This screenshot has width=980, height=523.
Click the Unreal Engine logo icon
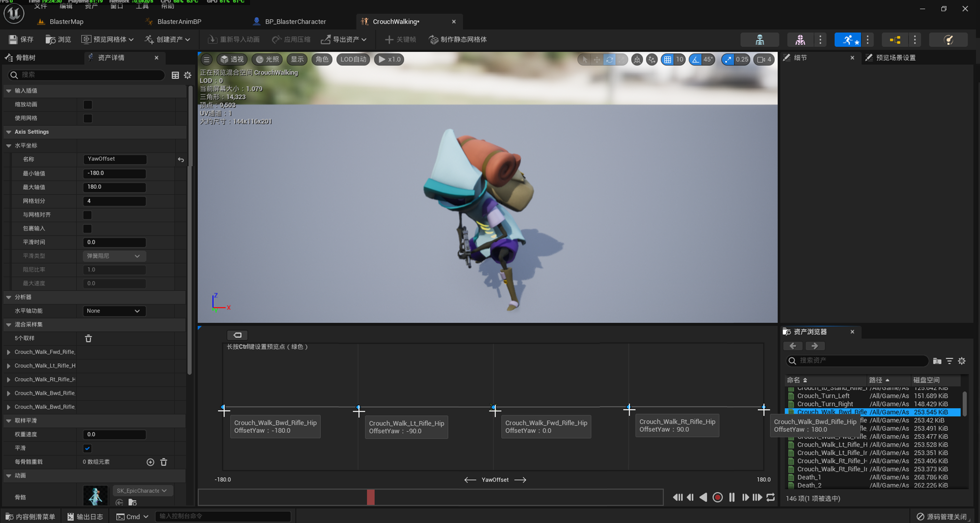(x=14, y=13)
